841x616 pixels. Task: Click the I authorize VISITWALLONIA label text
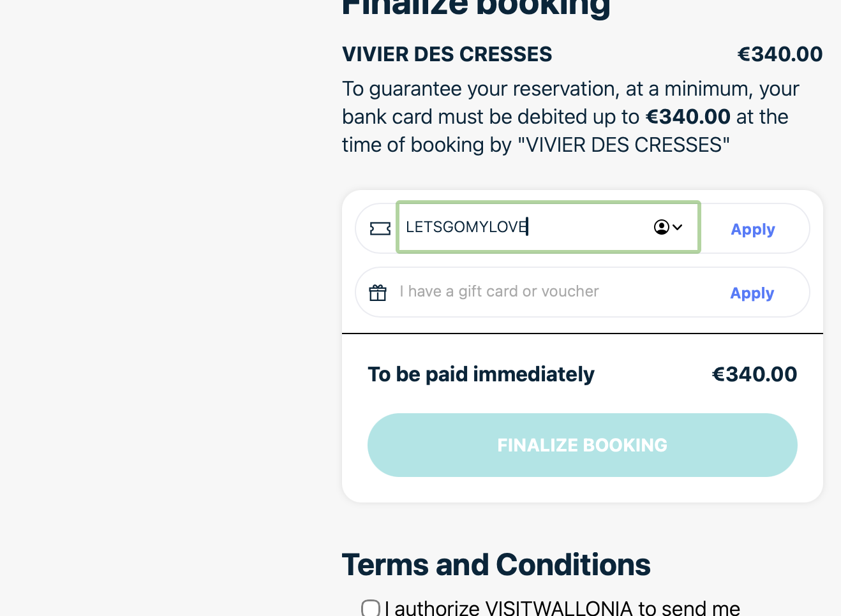click(562, 608)
